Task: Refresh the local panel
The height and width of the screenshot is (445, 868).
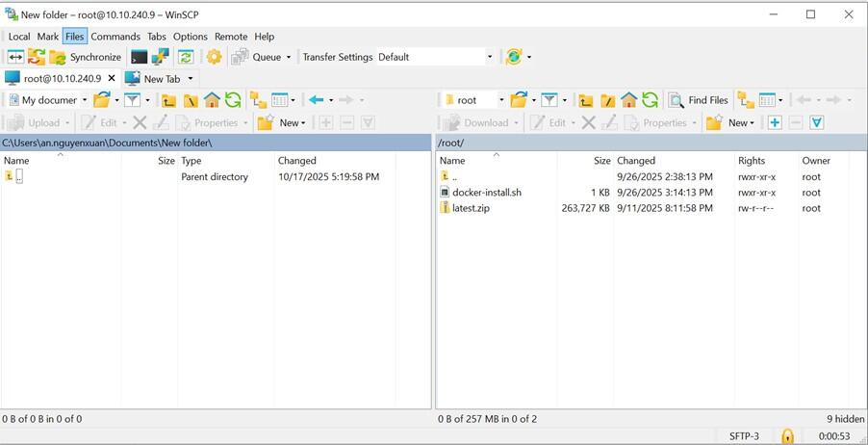Action: pyautogui.click(x=233, y=100)
